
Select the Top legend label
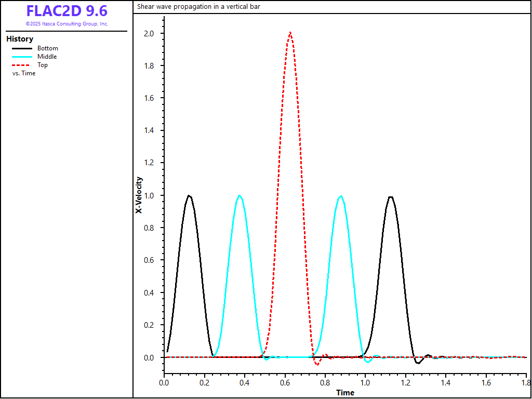[43, 65]
